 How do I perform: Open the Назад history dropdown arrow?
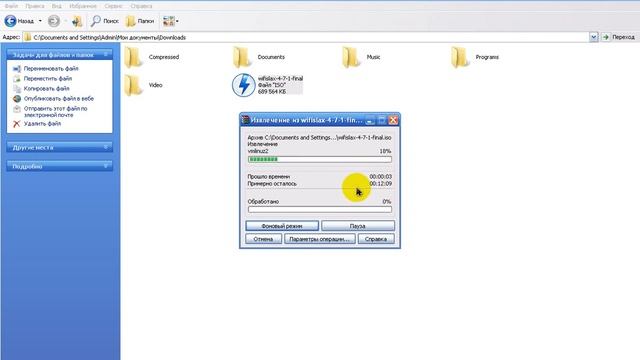pyautogui.click(x=40, y=21)
